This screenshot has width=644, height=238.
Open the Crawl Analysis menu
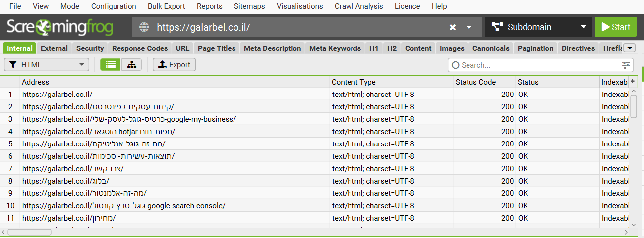(x=359, y=6)
